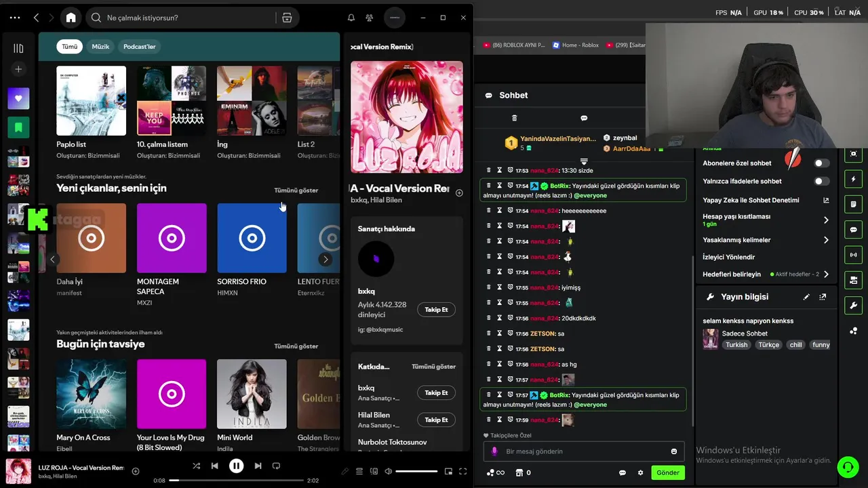
Task: Pause the playing song
Action: [236, 466]
